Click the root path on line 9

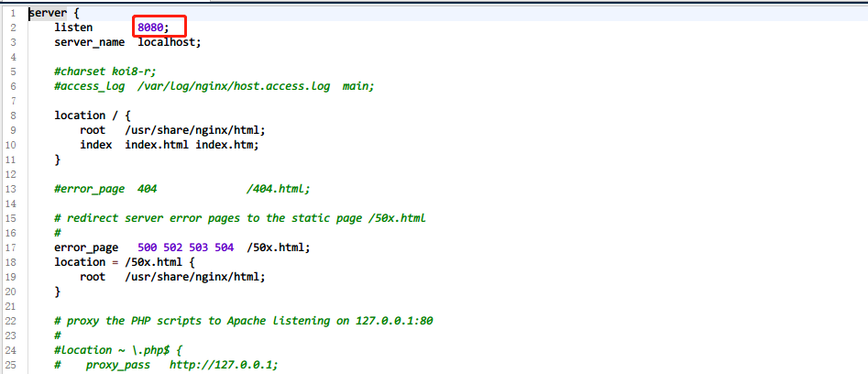[194, 130]
